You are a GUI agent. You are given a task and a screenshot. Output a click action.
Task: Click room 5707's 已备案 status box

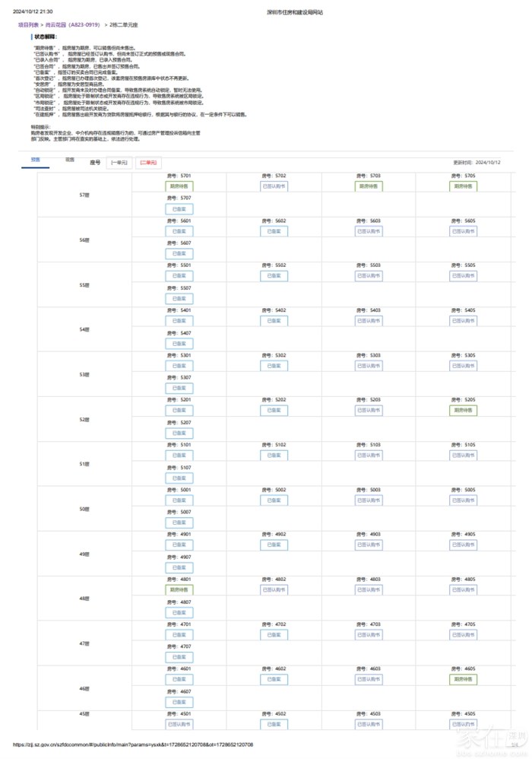[179, 208]
